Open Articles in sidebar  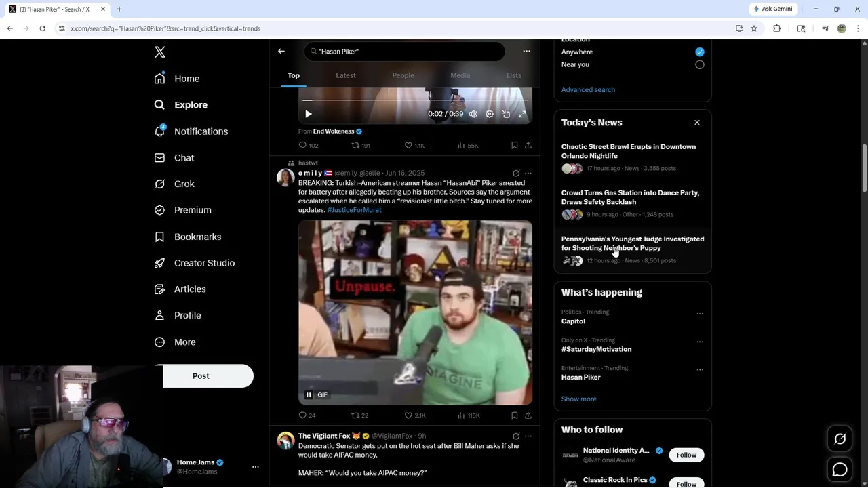point(180,289)
